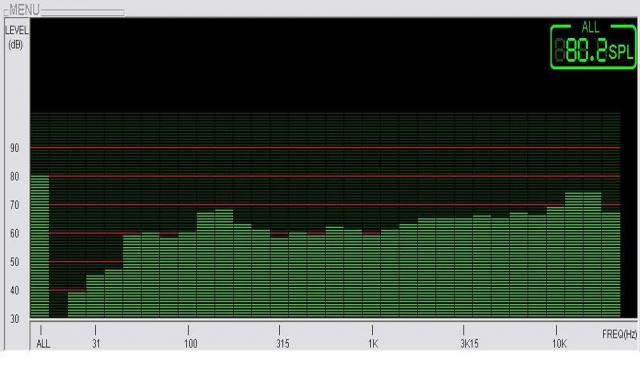The width and height of the screenshot is (640, 380).
Task: Select the 50 dB level scale mark
Action: point(15,262)
